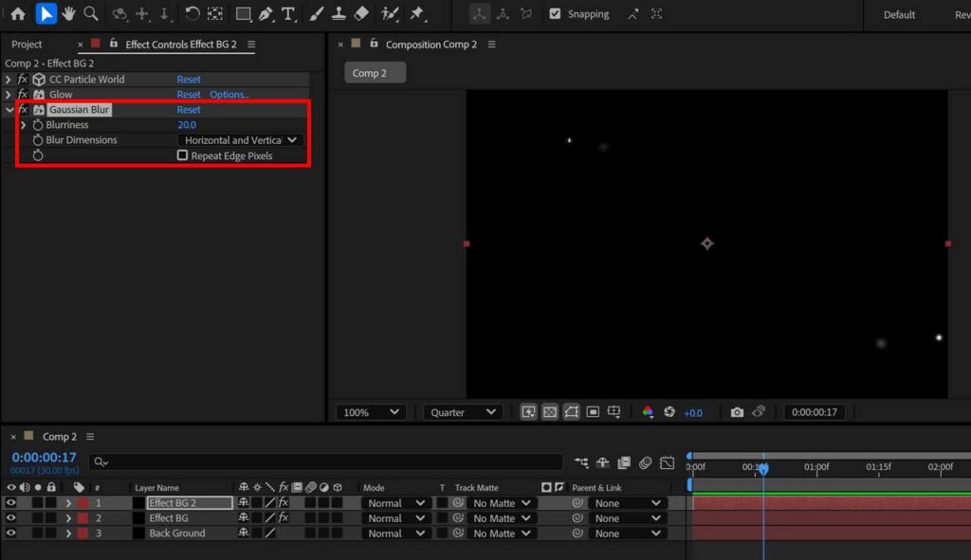Select the Roto Brush tool
The width and height of the screenshot is (971, 560).
(x=390, y=13)
